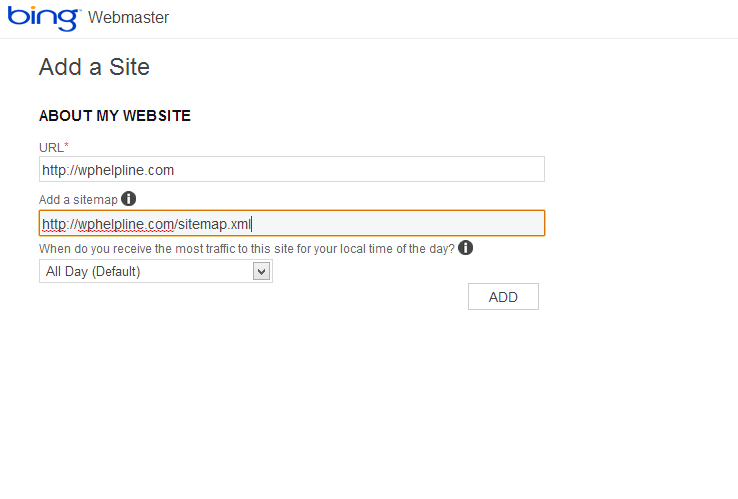Focus the URL input containing http://wphelpline.com
Image resolution: width=738 pixels, height=499 pixels.
click(x=292, y=169)
